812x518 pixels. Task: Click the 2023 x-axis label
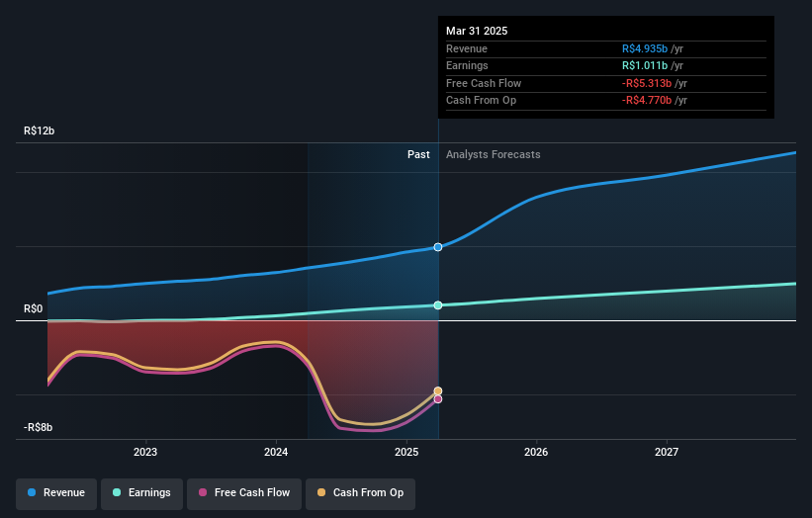pos(145,452)
